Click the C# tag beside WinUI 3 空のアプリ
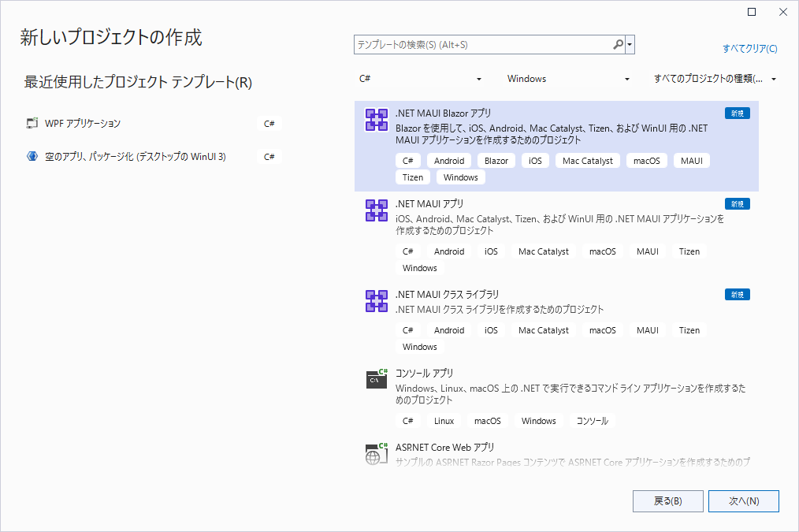Viewport: 799px width, 532px height. [x=269, y=156]
